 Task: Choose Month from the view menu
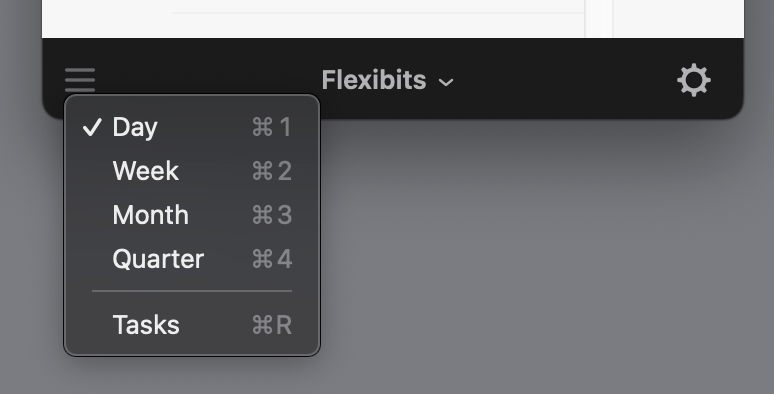192,215
